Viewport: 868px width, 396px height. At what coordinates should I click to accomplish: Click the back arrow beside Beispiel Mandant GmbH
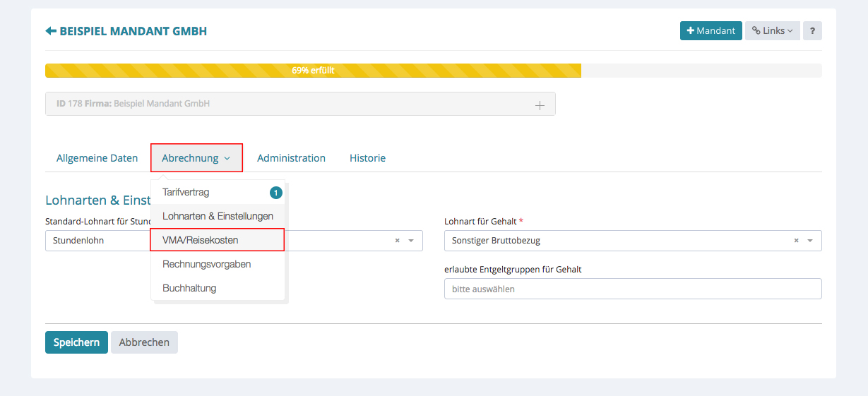coord(51,31)
